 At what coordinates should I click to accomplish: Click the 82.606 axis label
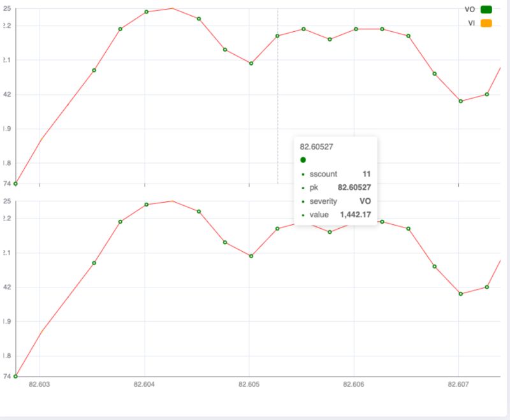pyautogui.click(x=352, y=384)
